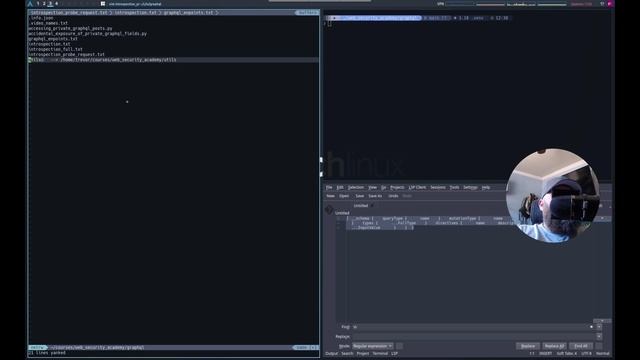Click the Soft Tabs setting in status bar
The image size is (640, 360).
point(567,353)
